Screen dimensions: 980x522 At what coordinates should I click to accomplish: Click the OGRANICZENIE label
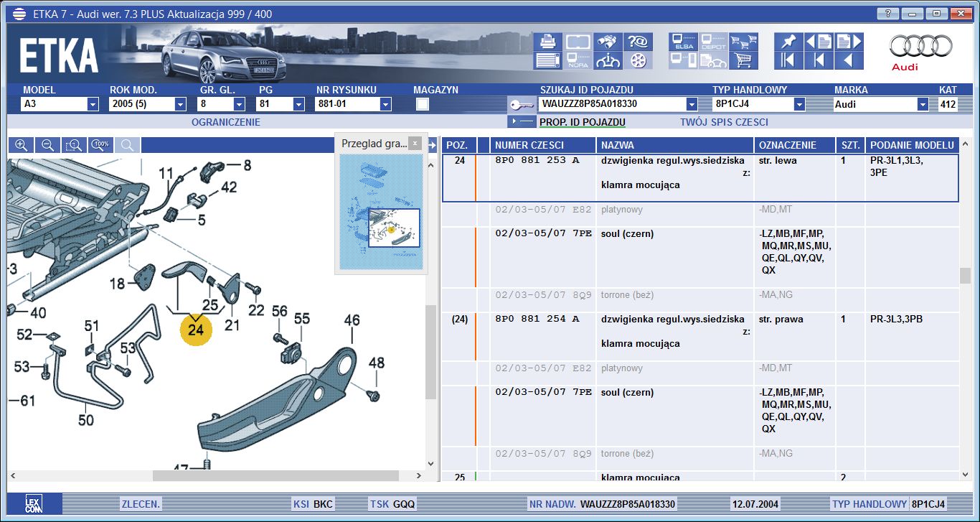[x=226, y=122]
